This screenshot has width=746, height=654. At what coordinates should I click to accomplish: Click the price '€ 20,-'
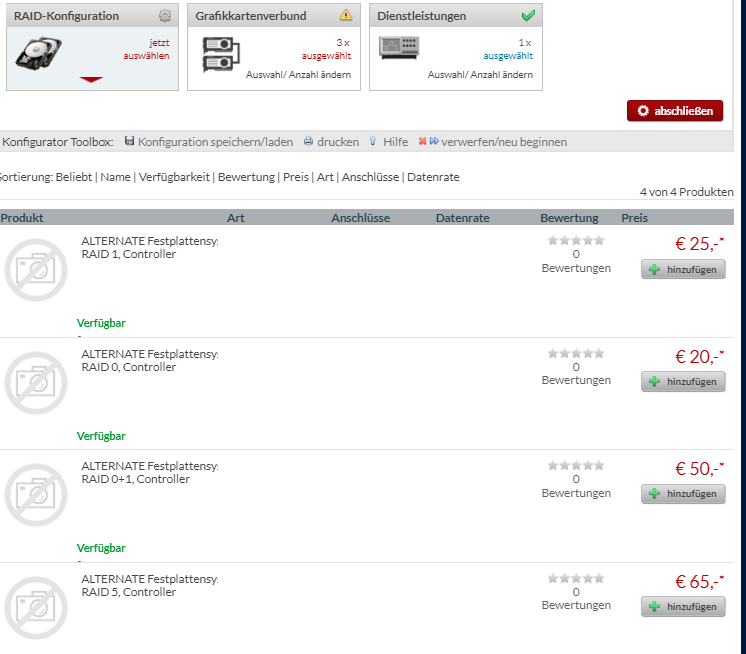(699, 357)
